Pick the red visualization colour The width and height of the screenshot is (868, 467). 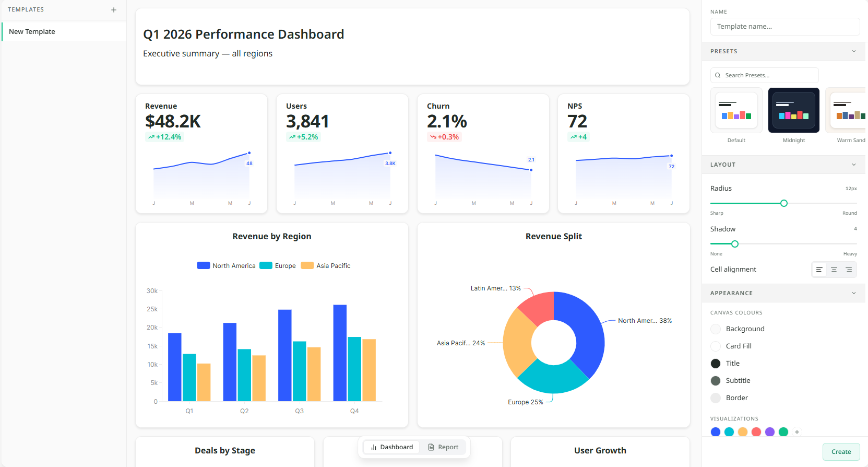[756, 432]
